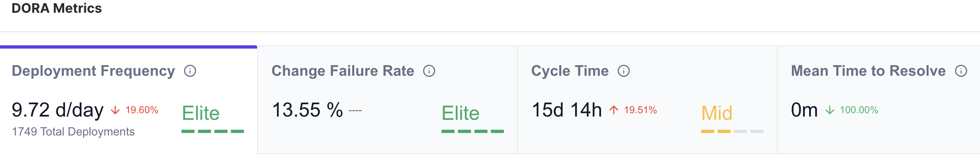The image size is (980, 154).
Task: Click the Elite rating under Deployment Frequency
Action: [x=201, y=113]
